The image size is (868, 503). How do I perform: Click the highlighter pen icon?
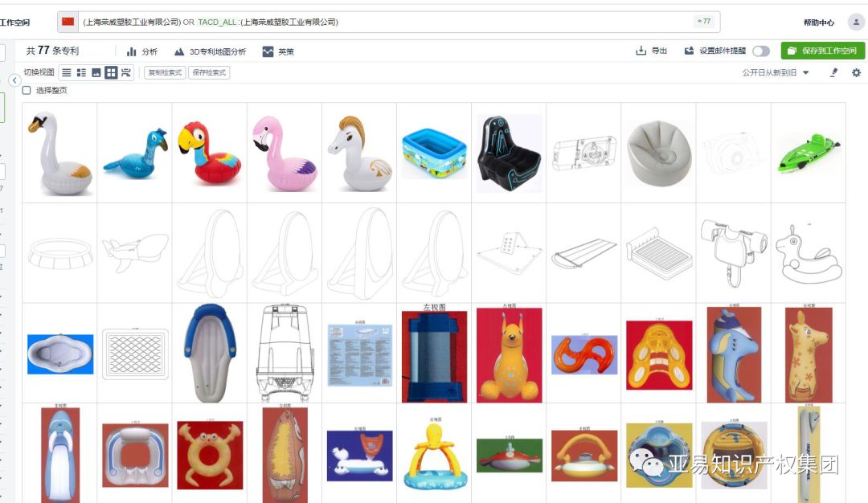click(x=833, y=72)
